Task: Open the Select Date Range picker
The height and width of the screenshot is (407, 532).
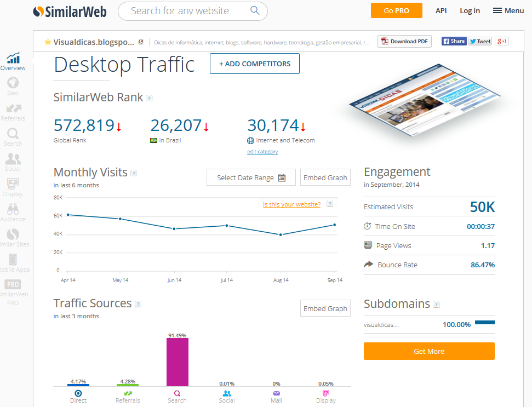Action: point(251,177)
